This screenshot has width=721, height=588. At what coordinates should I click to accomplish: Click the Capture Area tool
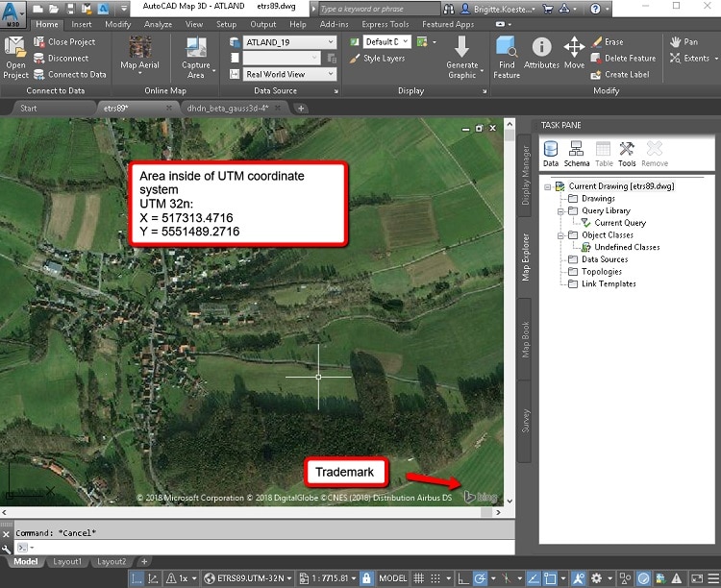(196, 58)
